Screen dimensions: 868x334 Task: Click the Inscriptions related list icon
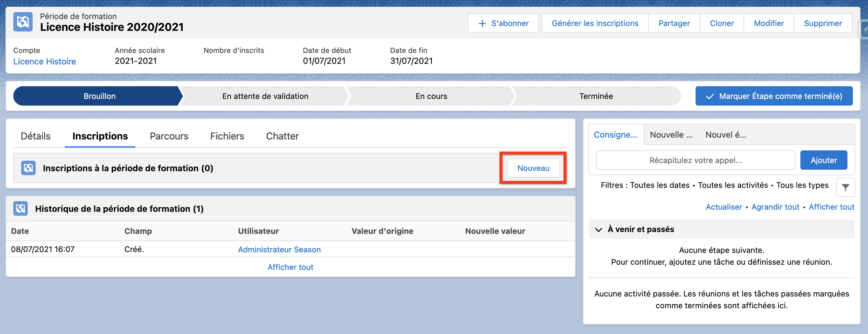pyautogui.click(x=28, y=168)
